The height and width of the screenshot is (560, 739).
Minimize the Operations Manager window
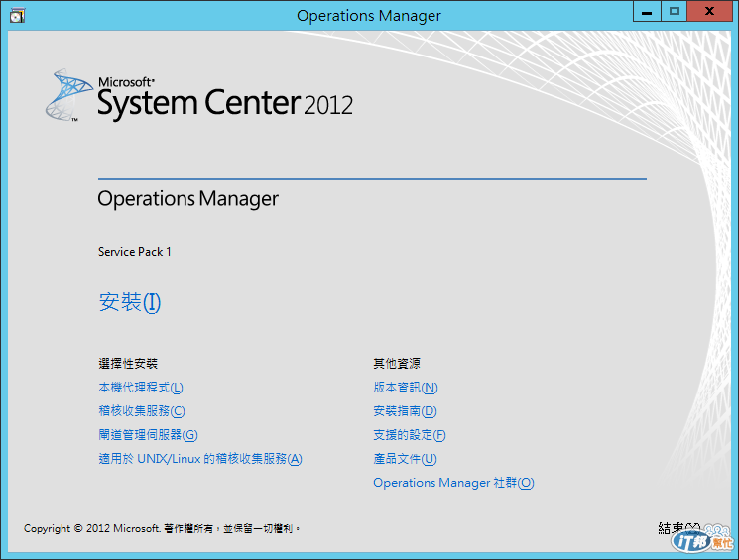point(647,11)
